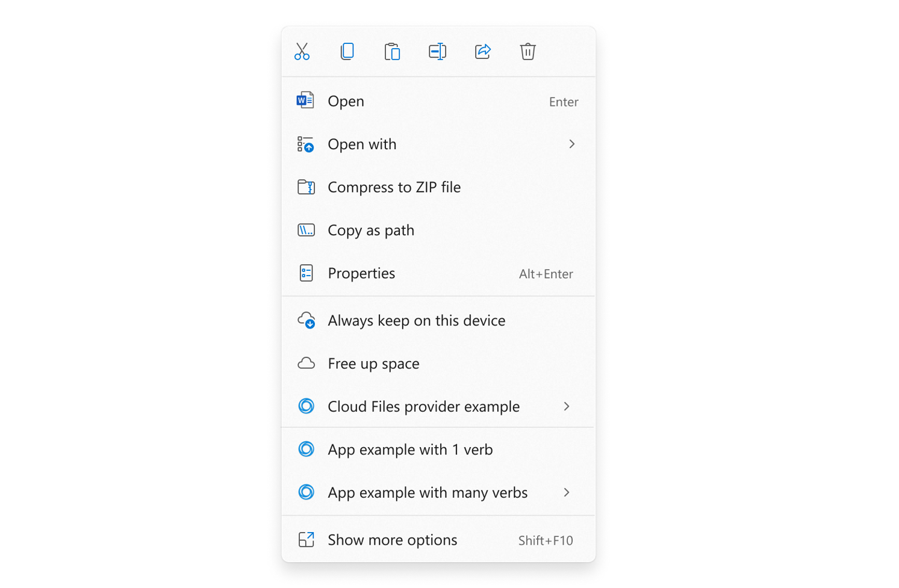The image size is (899, 588).
Task: Click the Paste clipboard icon
Action: pyautogui.click(x=392, y=51)
